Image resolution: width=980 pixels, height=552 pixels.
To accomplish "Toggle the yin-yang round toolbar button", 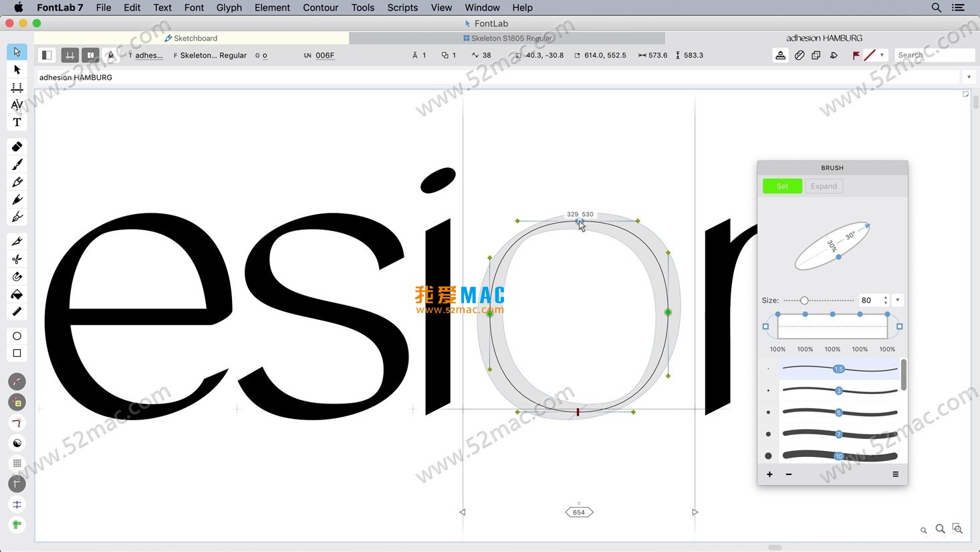I will (x=17, y=443).
